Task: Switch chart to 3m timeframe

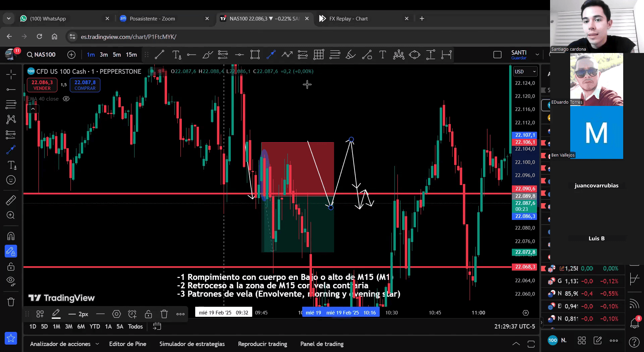Action: (x=104, y=55)
